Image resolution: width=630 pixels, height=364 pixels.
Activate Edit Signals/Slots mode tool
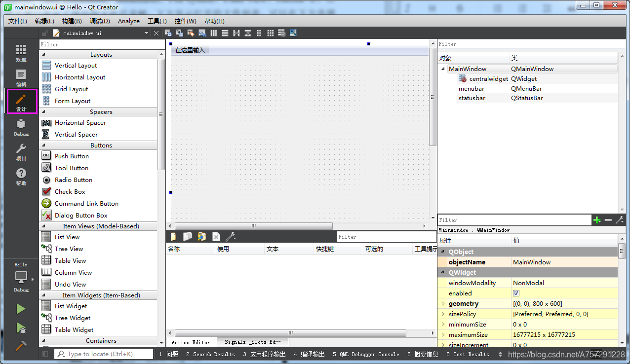pyautogui.click(x=180, y=33)
